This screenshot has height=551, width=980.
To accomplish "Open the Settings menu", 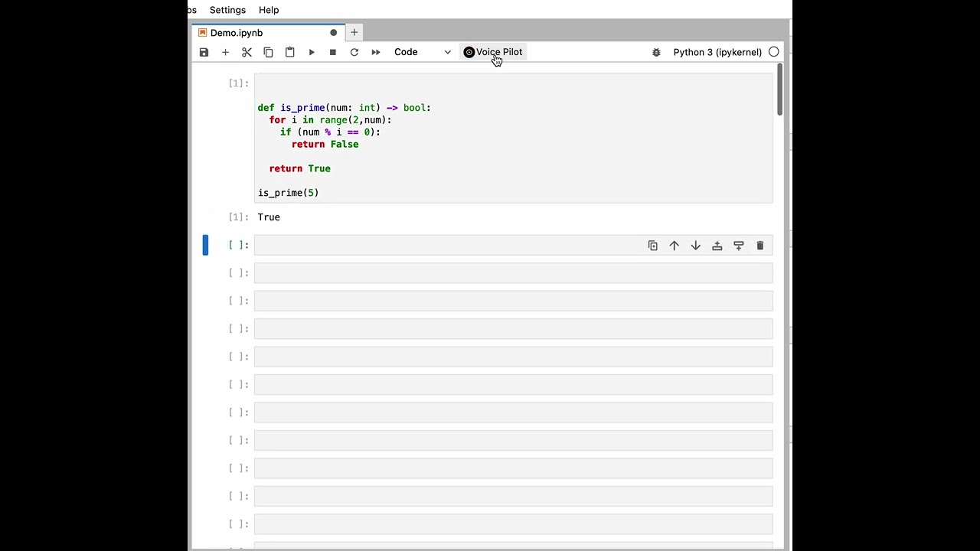I will [x=227, y=10].
